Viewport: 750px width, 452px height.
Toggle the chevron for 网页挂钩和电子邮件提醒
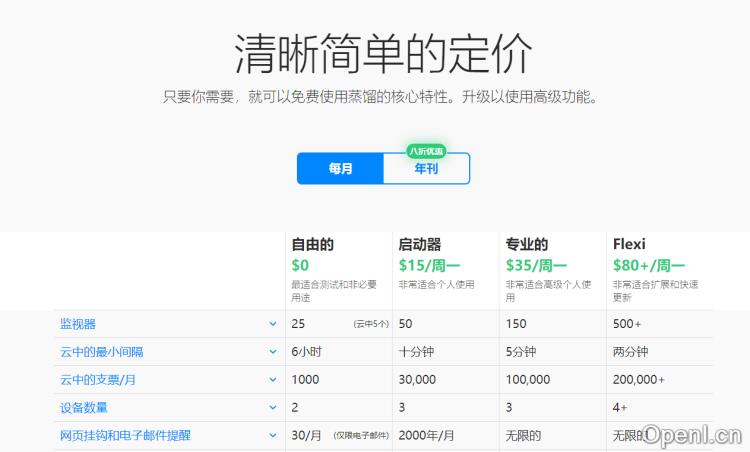pos(273,436)
